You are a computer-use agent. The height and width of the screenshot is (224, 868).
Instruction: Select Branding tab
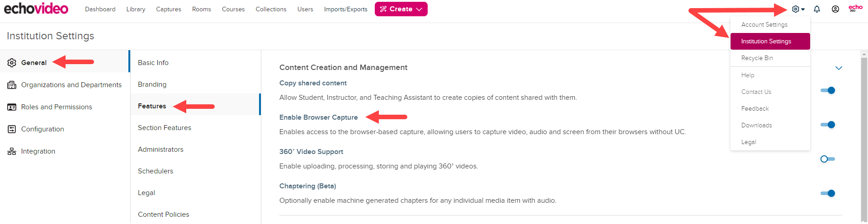click(195, 84)
